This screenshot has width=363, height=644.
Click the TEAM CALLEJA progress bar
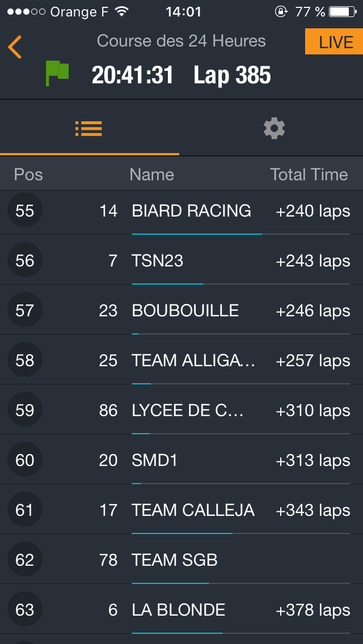(x=240, y=533)
